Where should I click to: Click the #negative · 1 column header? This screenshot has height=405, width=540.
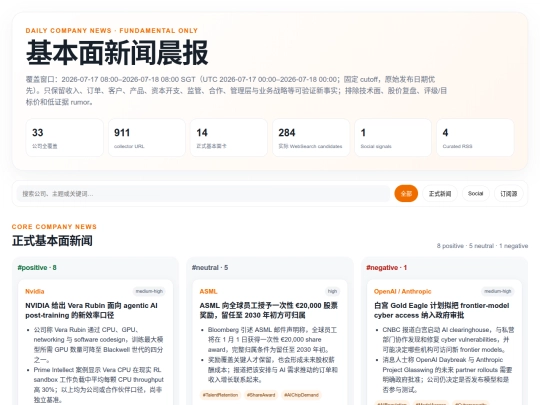coord(386,268)
